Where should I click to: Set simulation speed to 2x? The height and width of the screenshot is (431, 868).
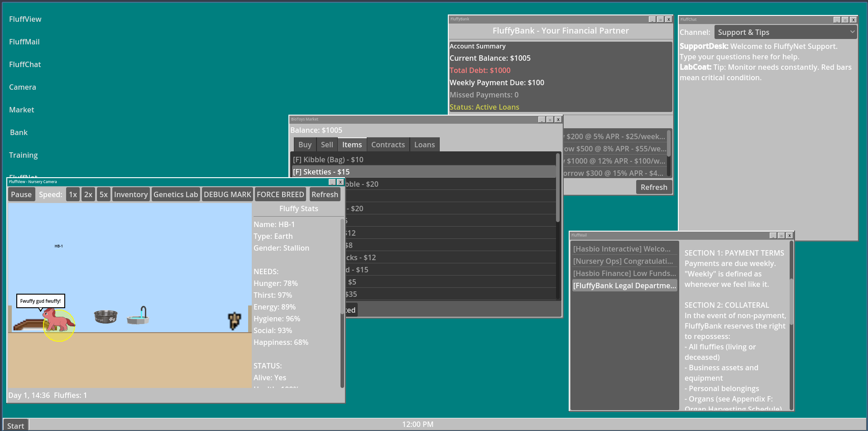[88, 194]
